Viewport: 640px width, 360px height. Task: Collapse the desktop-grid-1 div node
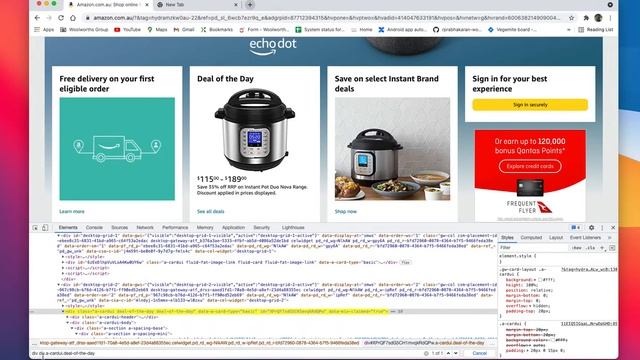point(58,236)
